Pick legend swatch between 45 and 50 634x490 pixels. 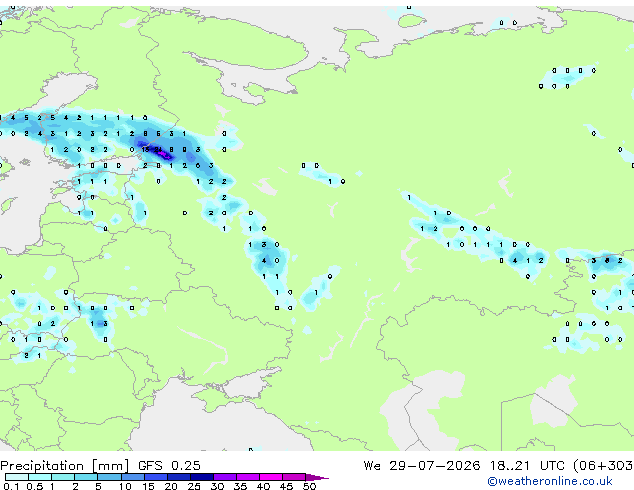(294, 477)
